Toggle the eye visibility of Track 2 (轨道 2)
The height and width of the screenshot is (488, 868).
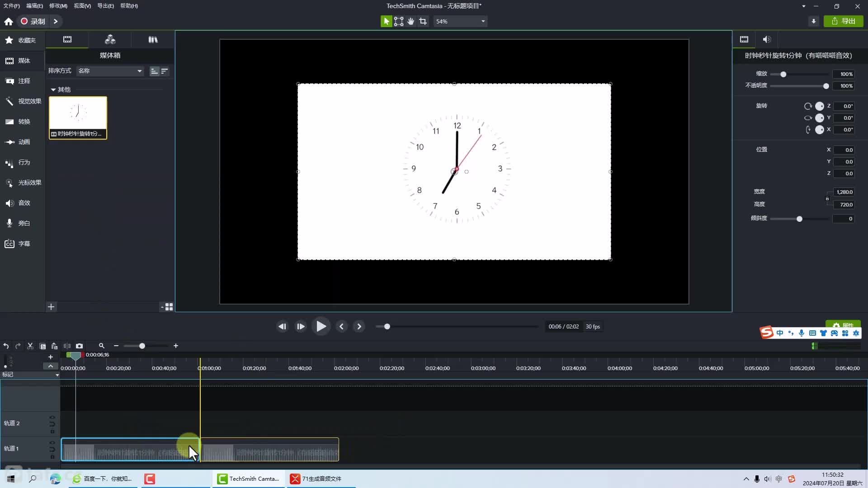52,418
